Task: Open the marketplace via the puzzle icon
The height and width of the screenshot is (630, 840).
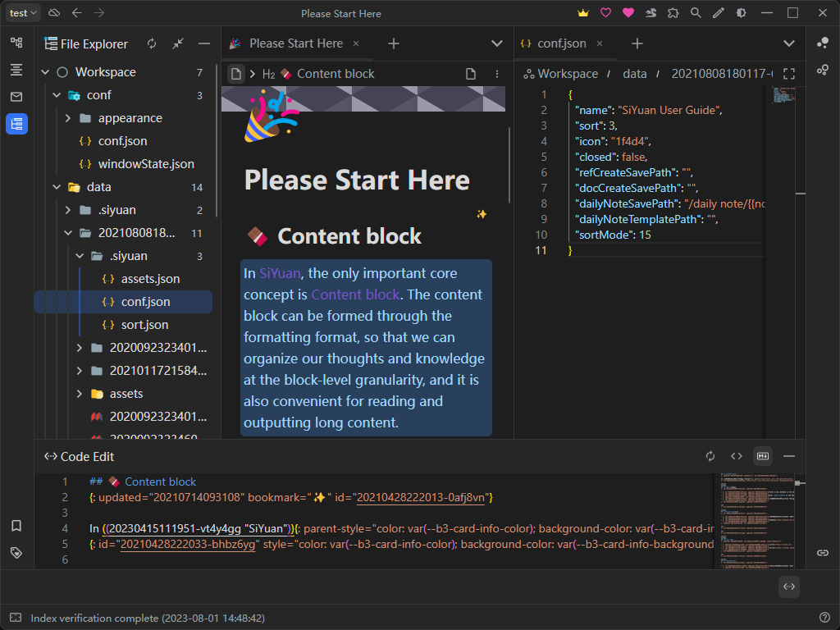Action: point(673,13)
